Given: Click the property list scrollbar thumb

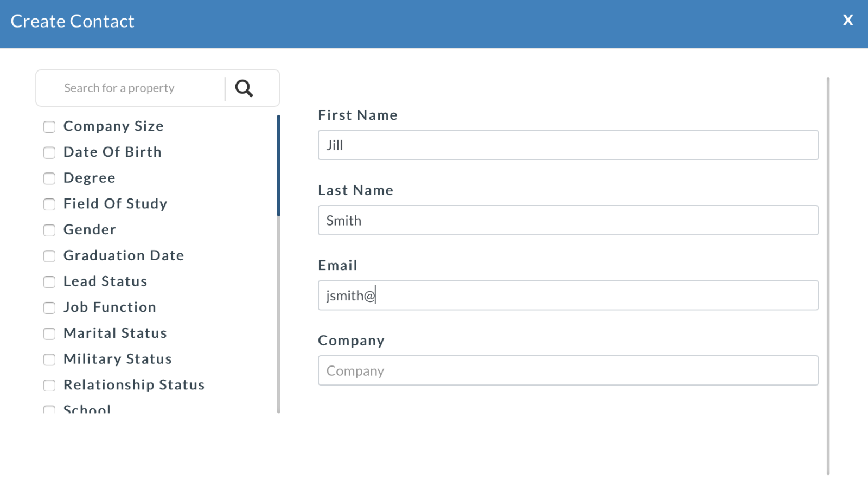Looking at the screenshot, I should [278, 165].
